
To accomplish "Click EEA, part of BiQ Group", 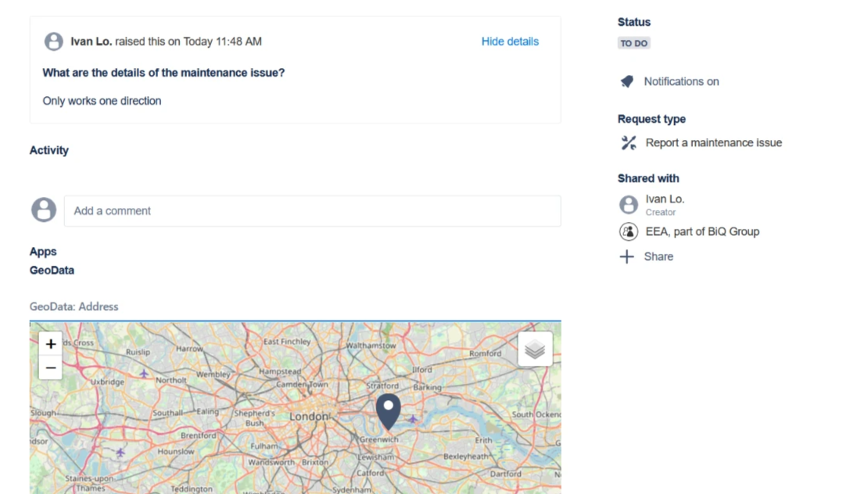I will 702,231.
